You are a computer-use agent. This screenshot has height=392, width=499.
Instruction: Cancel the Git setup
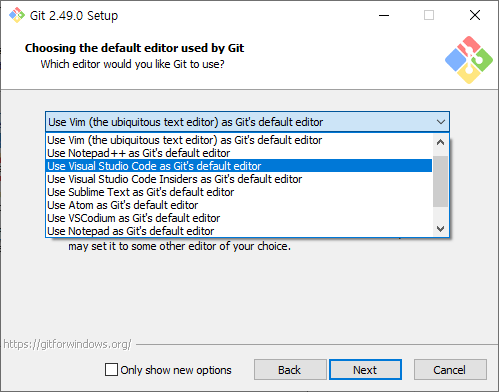450,370
